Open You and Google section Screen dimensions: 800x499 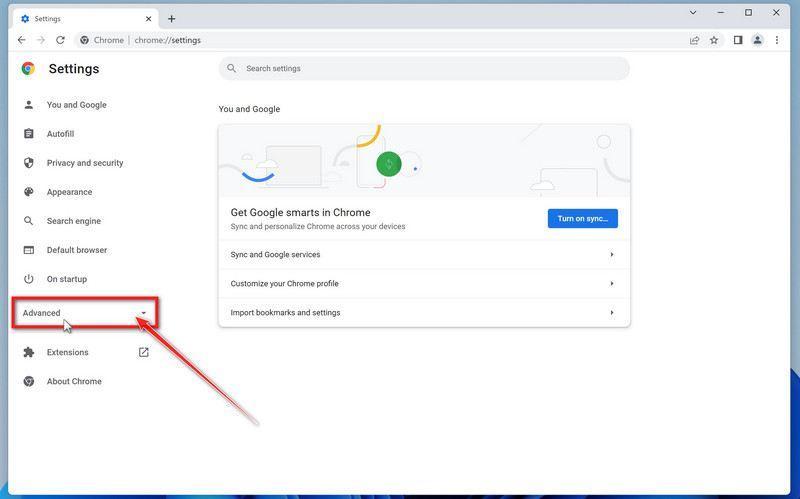coord(77,105)
